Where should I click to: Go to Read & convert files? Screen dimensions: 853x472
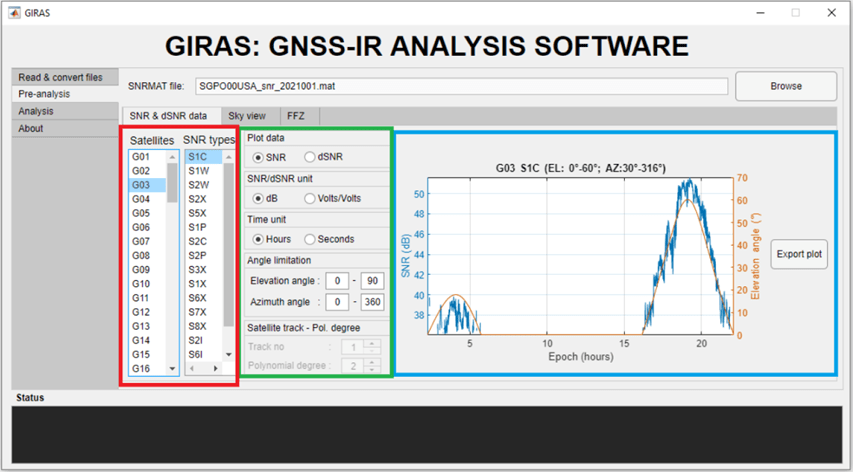[60, 77]
